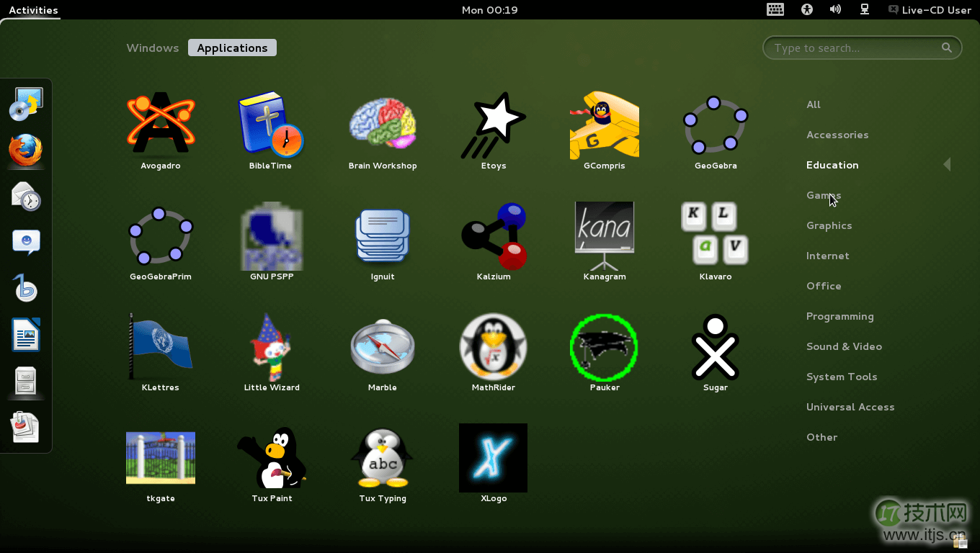Open LibreOffice Writer from the dash
This screenshot has width=980, height=553.
[x=26, y=334]
